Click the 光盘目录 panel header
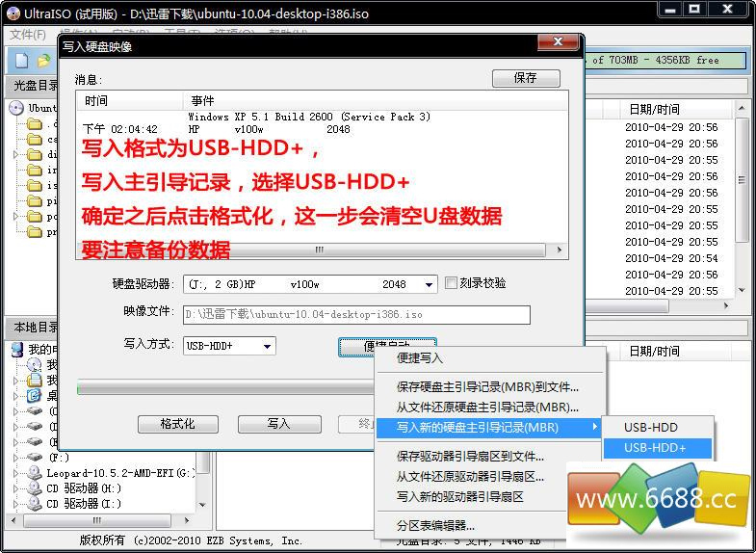This screenshot has width=756, height=553. pos(36,86)
